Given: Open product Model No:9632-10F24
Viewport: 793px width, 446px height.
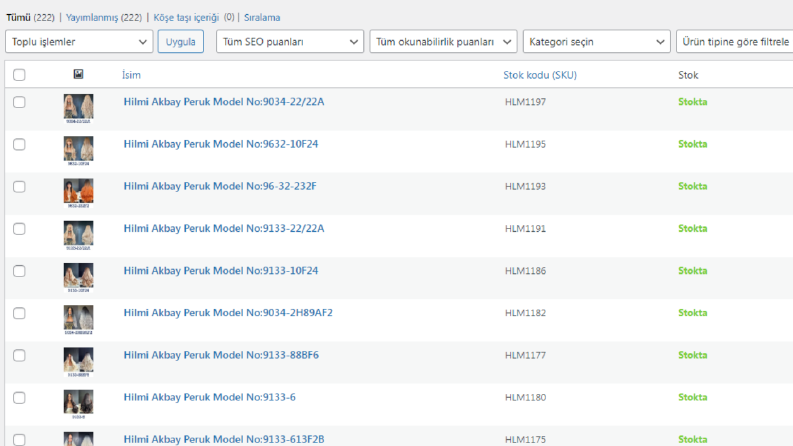Looking at the screenshot, I should [221, 144].
